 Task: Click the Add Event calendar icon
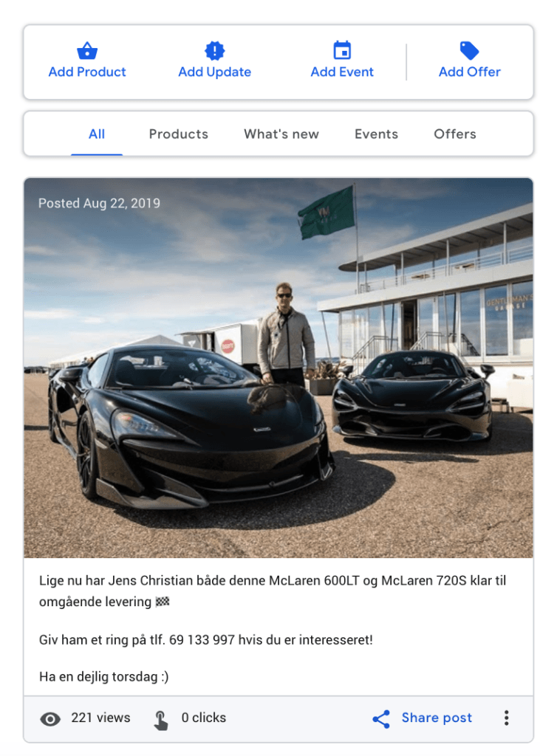pos(342,50)
